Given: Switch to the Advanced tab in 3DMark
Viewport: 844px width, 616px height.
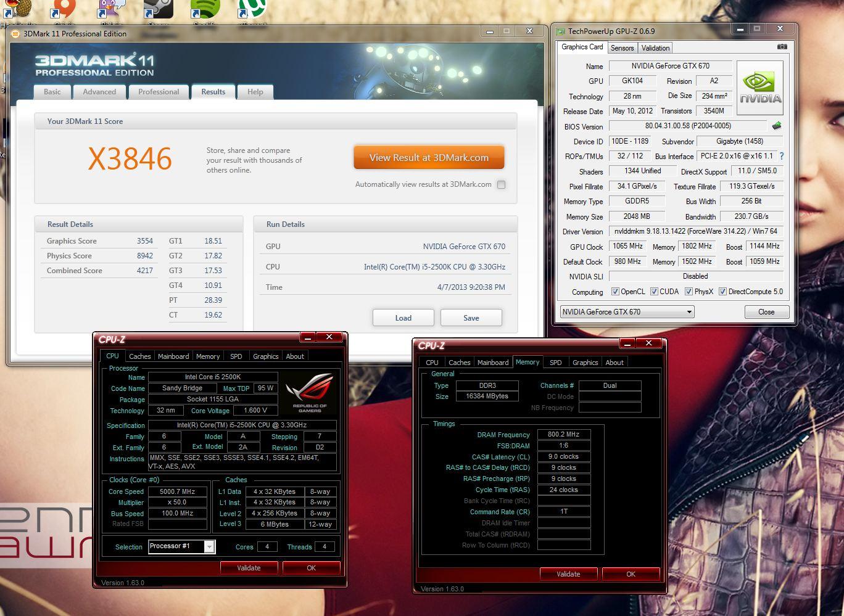Looking at the screenshot, I should tap(99, 92).
